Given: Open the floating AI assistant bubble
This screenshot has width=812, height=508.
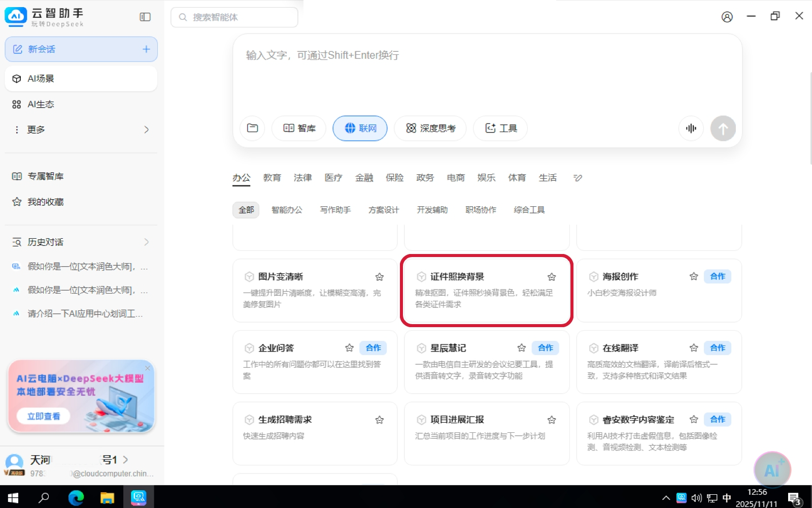Looking at the screenshot, I should 772,470.
